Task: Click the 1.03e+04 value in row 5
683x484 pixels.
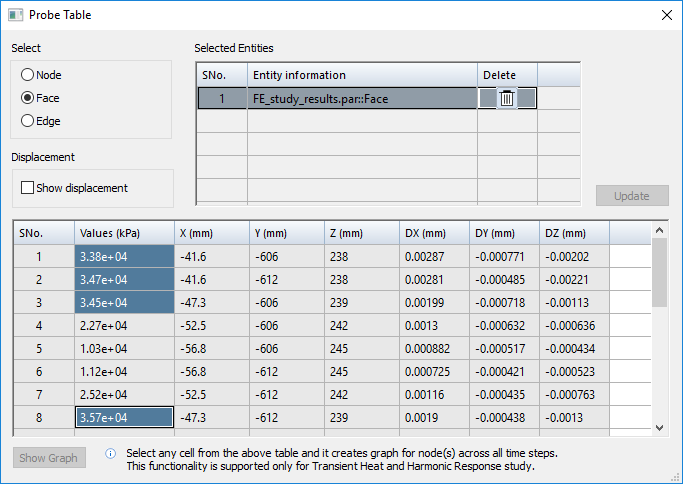Action: (x=124, y=348)
